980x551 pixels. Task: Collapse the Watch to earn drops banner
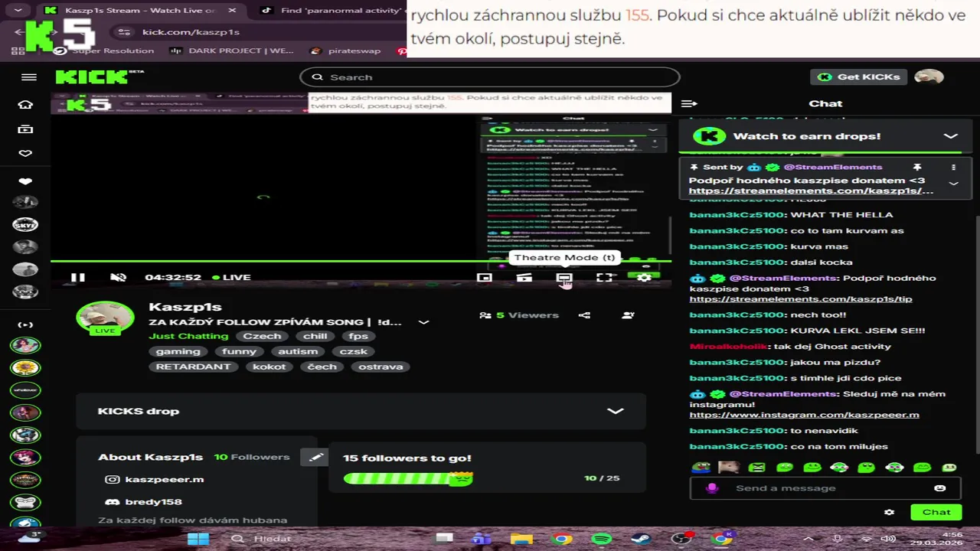(950, 136)
